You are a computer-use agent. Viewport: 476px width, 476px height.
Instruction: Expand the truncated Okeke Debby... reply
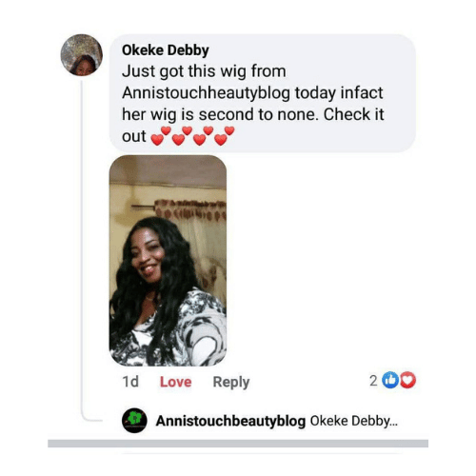point(353,421)
